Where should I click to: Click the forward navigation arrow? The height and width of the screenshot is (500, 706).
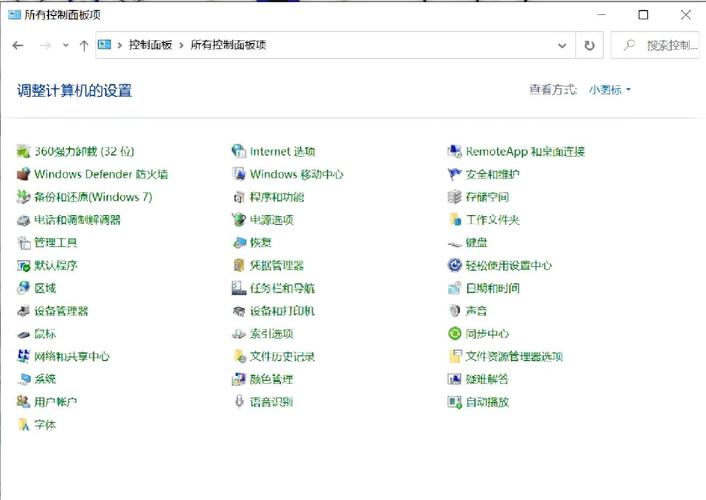point(45,45)
